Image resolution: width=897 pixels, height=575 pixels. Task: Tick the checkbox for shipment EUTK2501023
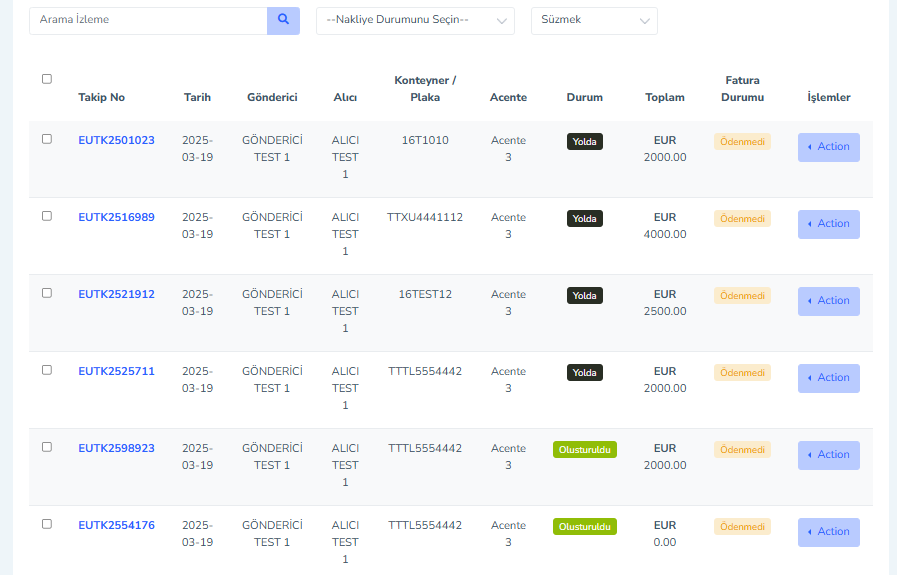pos(47,139)
